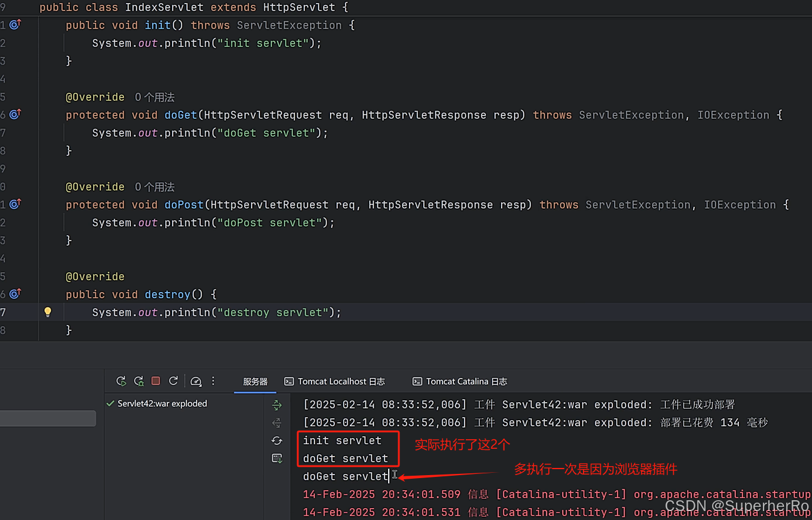Click the init method name

(158, 25)
